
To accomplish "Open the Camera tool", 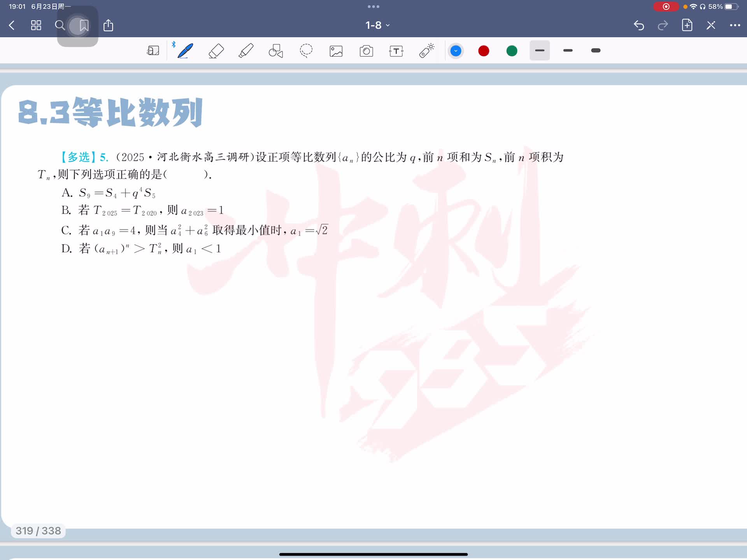I will tap(366, 51).
